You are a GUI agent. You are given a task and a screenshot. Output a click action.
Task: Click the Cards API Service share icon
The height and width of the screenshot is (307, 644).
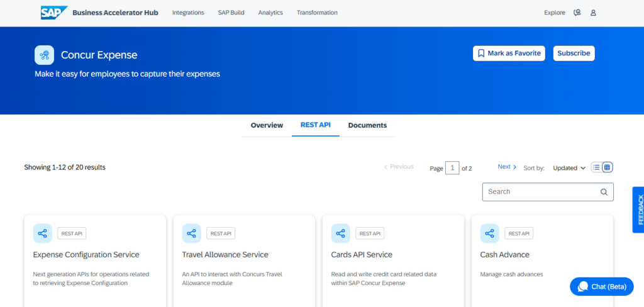coord(340,233)
